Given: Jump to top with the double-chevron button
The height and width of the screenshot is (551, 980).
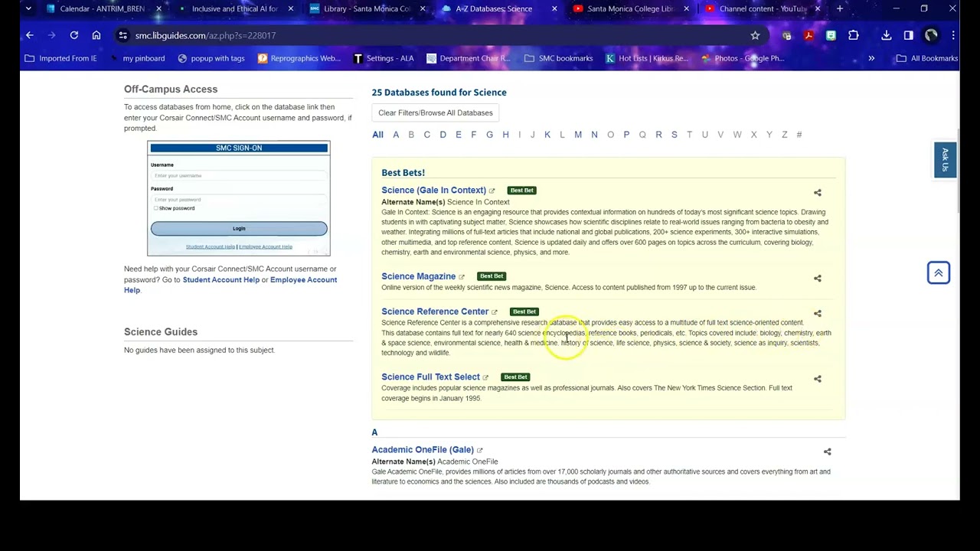Looking at the screenshot, I should tap(939, 273).
